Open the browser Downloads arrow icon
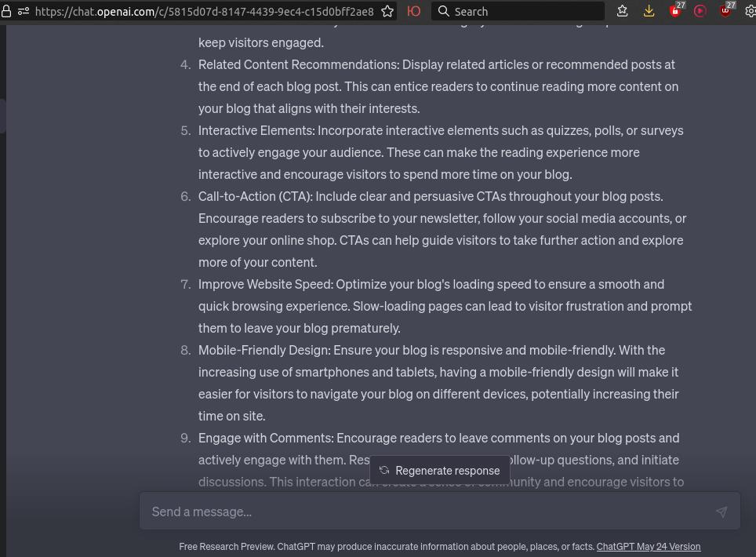 click(649, 11)
